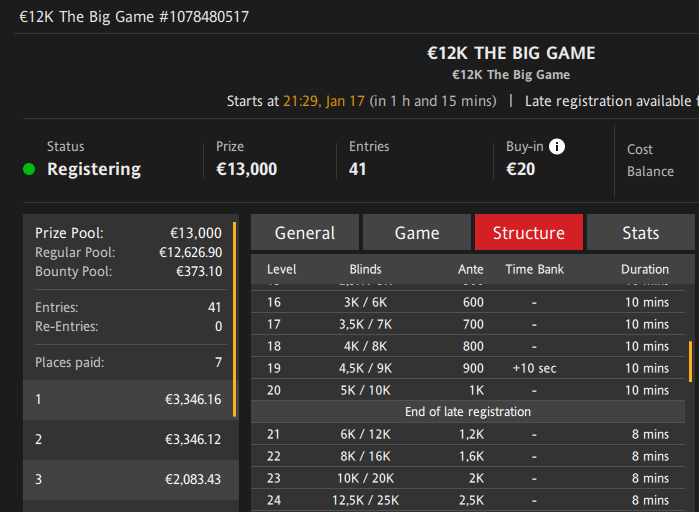Screen dimensions: 699x512
Task: Open the Game tab
Action: [x=417, y=233]
